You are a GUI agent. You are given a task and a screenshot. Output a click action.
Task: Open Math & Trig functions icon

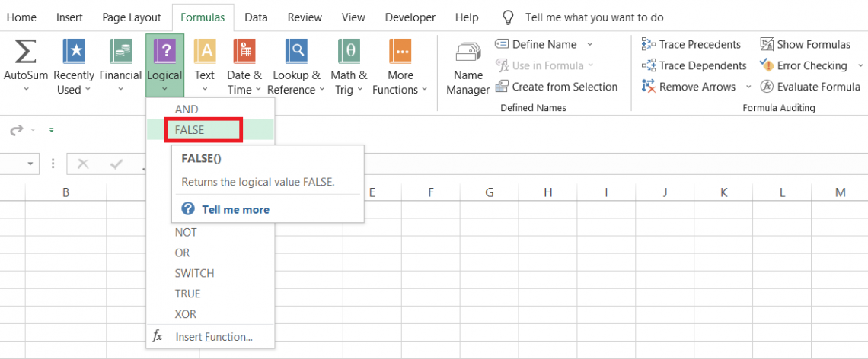(x=349, y=52)
